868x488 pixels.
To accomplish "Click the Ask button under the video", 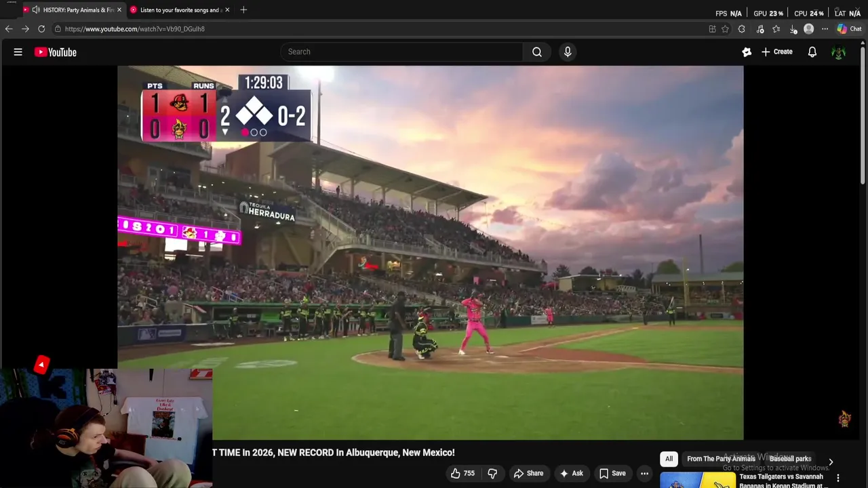I will (571, 473).
